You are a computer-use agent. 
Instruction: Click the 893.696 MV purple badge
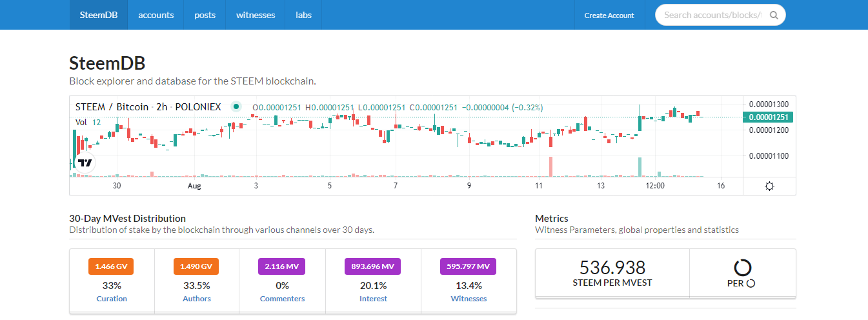[373, 266]
